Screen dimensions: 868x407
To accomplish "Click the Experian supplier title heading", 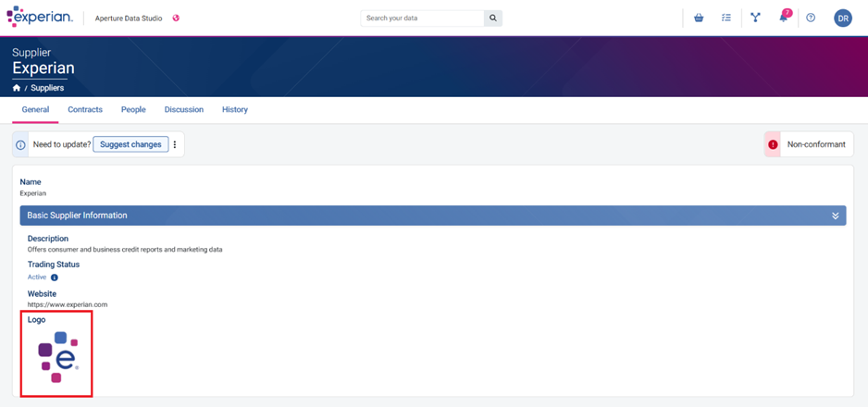I will tap(43, 68).
